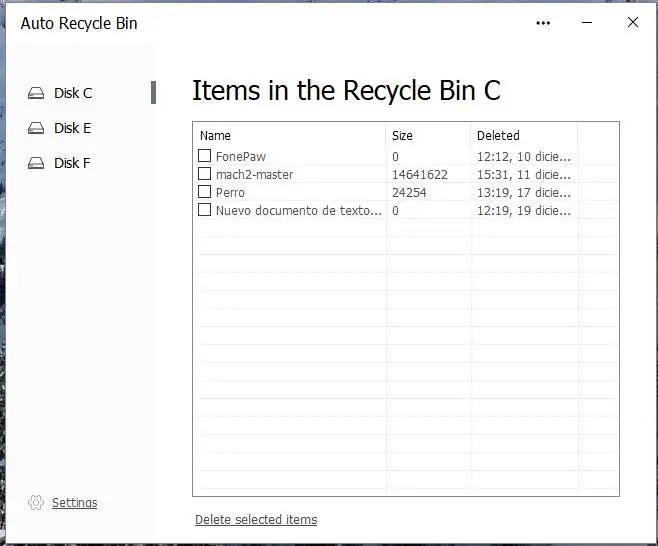This screenshot has width=658, height=546.
Task: Click the Settings gear icon
Action: (36, 502)
